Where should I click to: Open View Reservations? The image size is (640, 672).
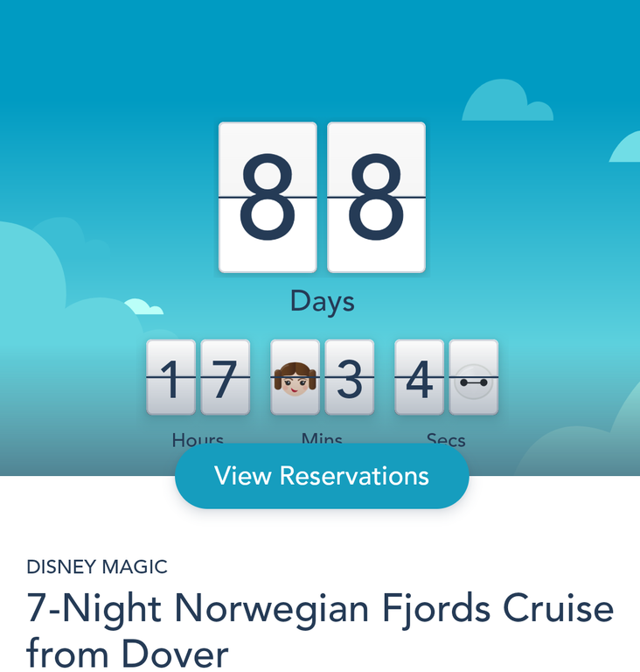[x=322, y=476]
